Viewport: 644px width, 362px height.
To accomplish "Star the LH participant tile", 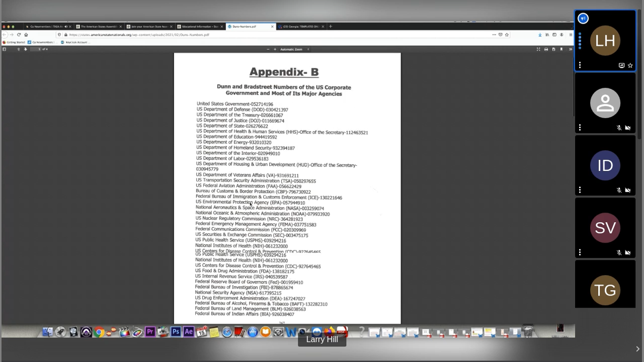I will point(630,65).
